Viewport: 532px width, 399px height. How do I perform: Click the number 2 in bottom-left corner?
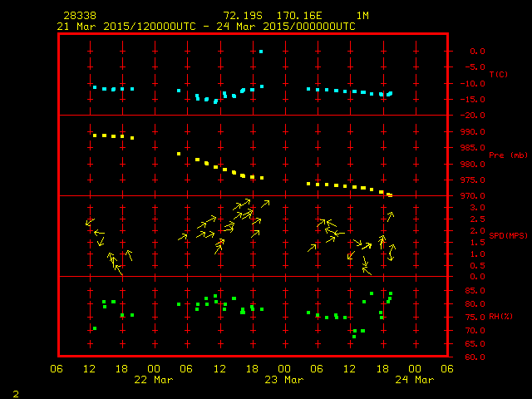15,392
